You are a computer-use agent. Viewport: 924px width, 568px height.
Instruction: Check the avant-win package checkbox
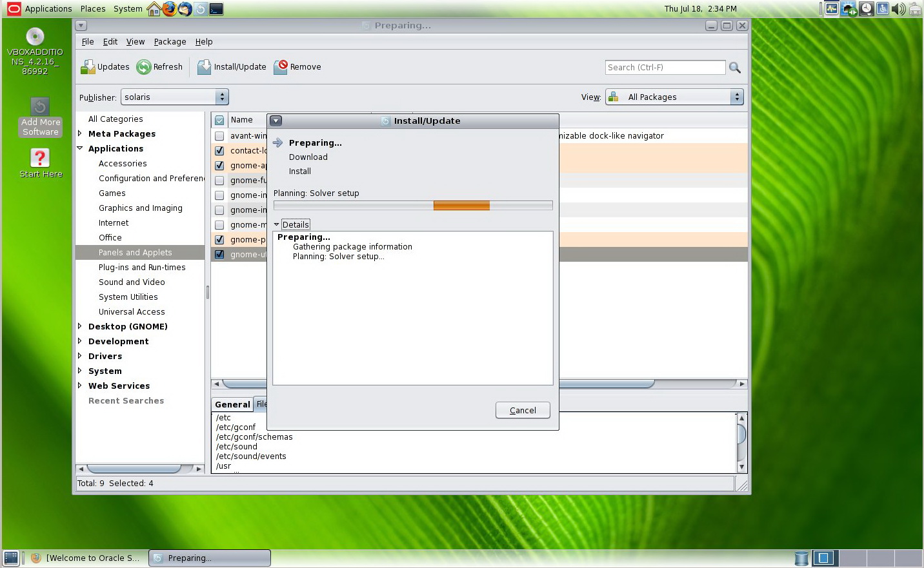219,136
